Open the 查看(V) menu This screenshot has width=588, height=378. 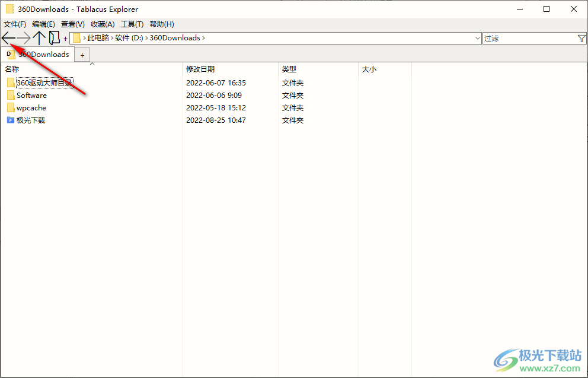click(73, 24)
